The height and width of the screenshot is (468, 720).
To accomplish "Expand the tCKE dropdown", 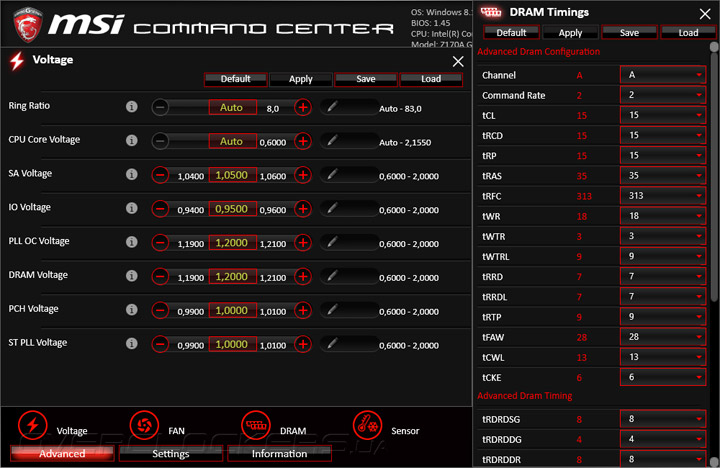I will [663, 377].
